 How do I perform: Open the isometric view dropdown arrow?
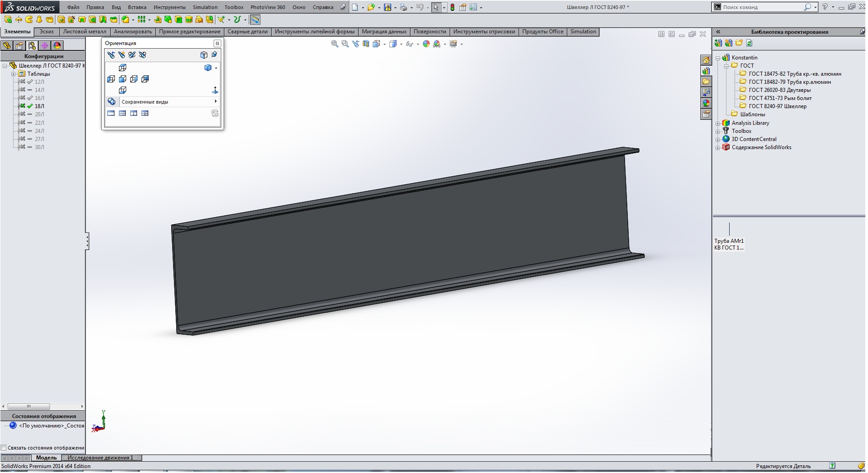(x=216, y=68)
